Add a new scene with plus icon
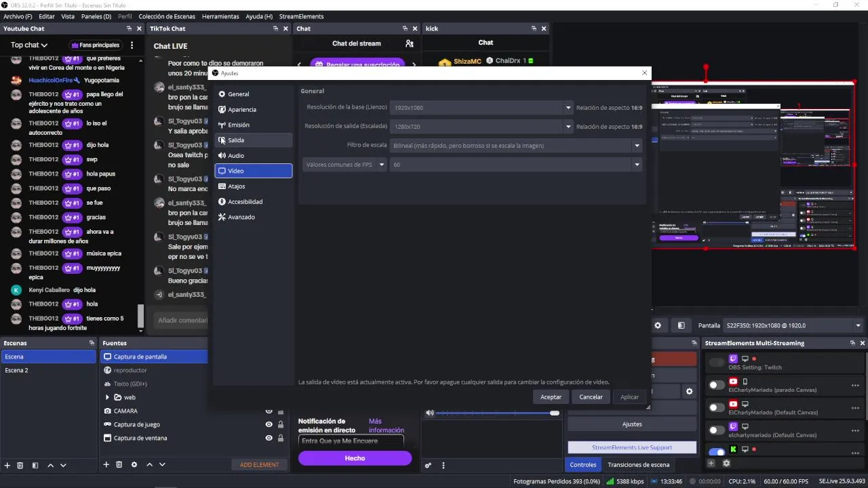The height and width of the screenshot is (488, 868). tap(7, 465)
